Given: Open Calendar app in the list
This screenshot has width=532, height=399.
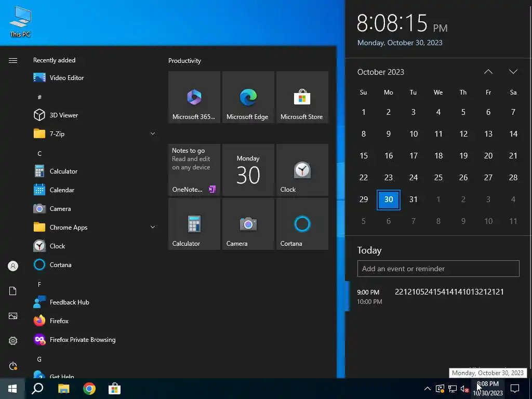Looking at the screenshot, I should (x=95, y=190).
